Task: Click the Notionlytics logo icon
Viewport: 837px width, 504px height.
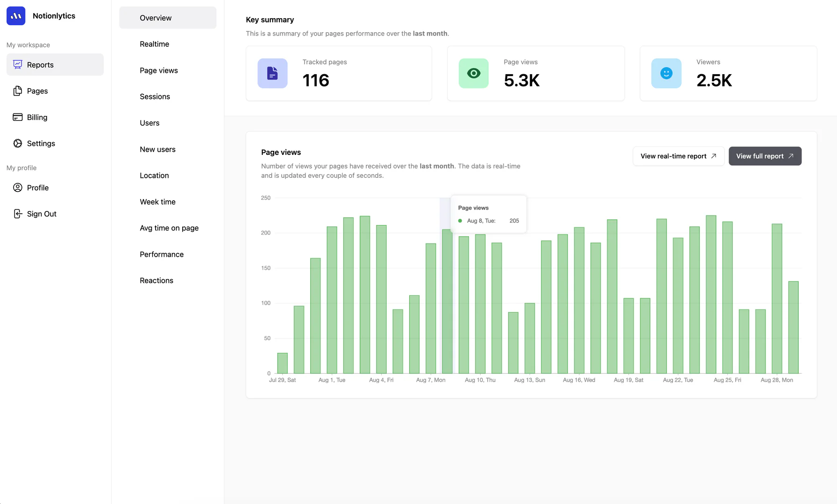Action: [16, 15]
